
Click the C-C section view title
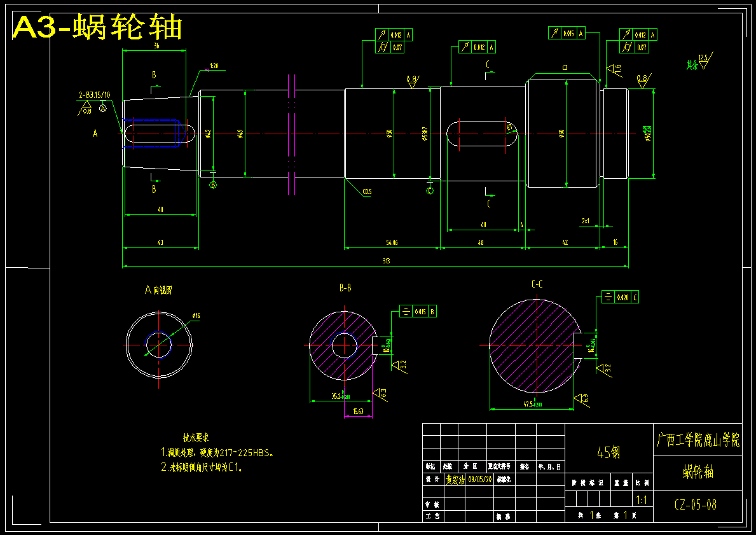pyautogui.click(x=537, y=284)
